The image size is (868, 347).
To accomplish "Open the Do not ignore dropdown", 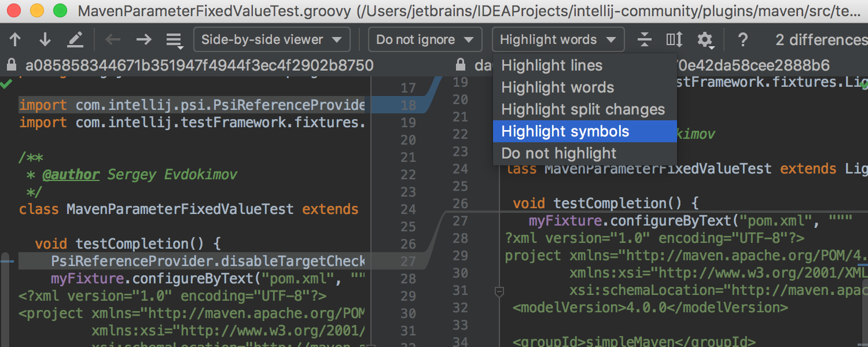I will pyautogui.click(x=425, y=40).
